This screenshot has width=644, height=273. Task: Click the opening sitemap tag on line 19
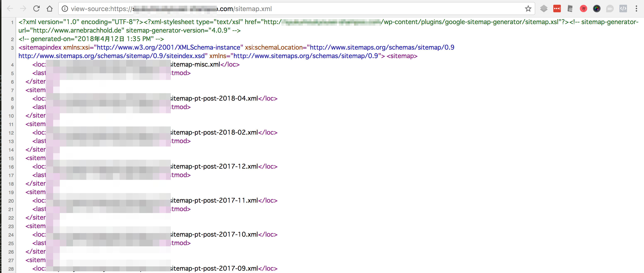[x=36, y=192]
